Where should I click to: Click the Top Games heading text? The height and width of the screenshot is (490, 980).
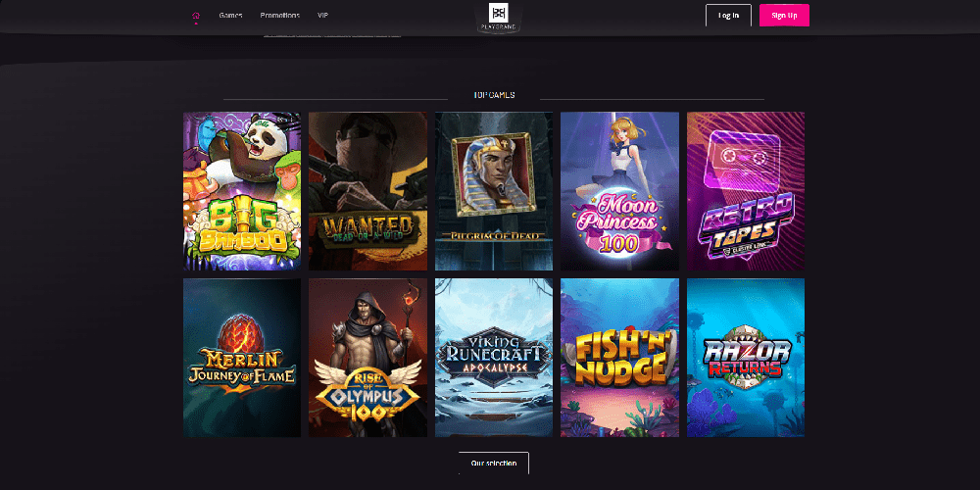pos(494,95)
